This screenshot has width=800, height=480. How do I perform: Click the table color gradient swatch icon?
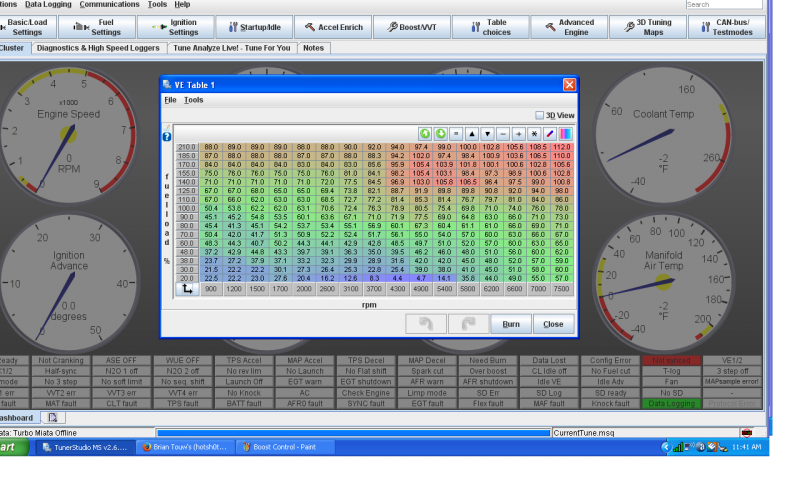[x=564, y=134]
